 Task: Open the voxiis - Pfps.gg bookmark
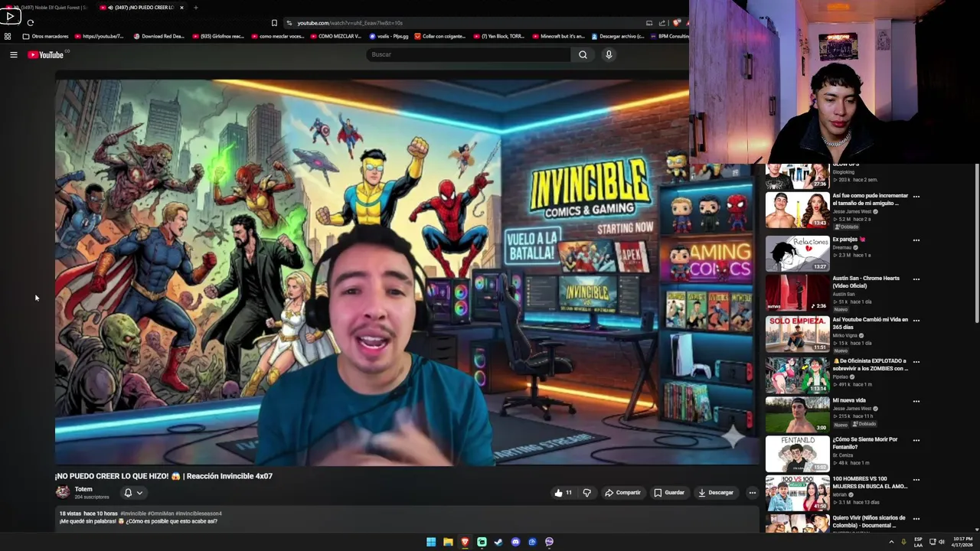pyautogui.click(x=389, y=36)
